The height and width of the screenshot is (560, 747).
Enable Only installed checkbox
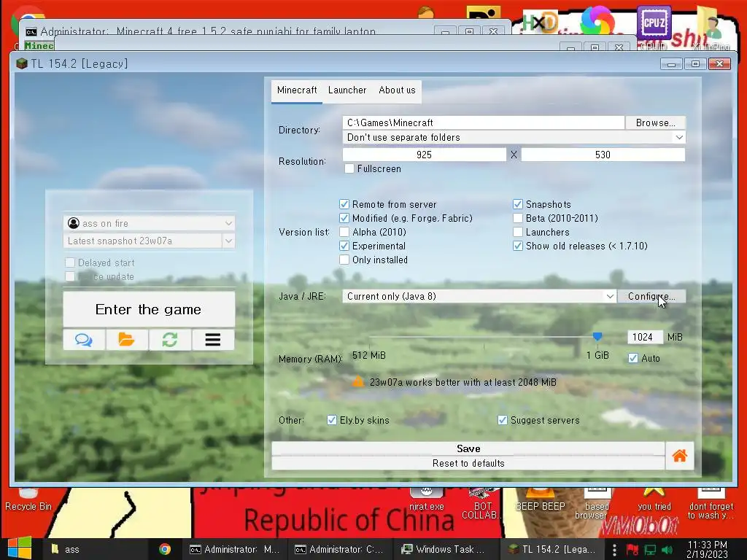point(344,260)
